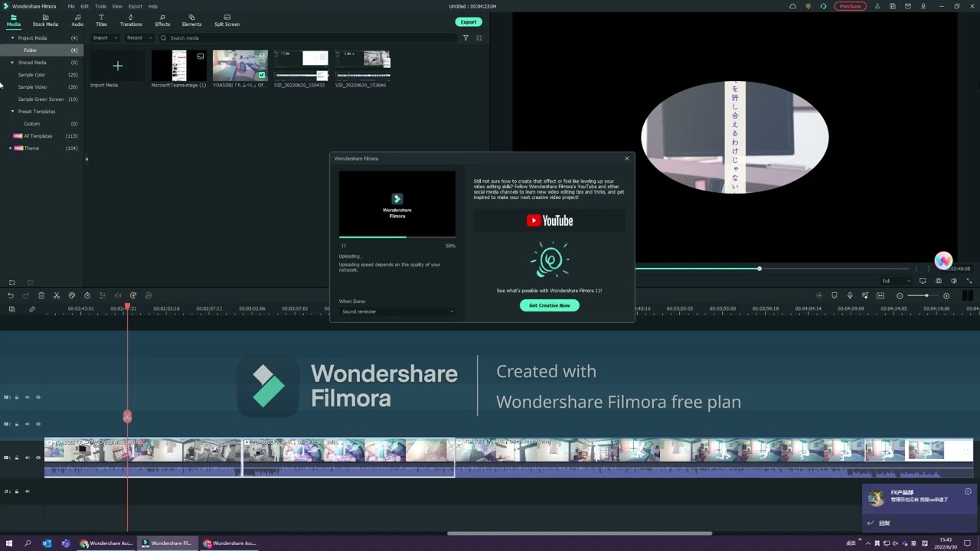Viewport: 980px width, 551px height.
Task: Open the Import dropdown
Action: pyautogui.click(x=105, y=37)
